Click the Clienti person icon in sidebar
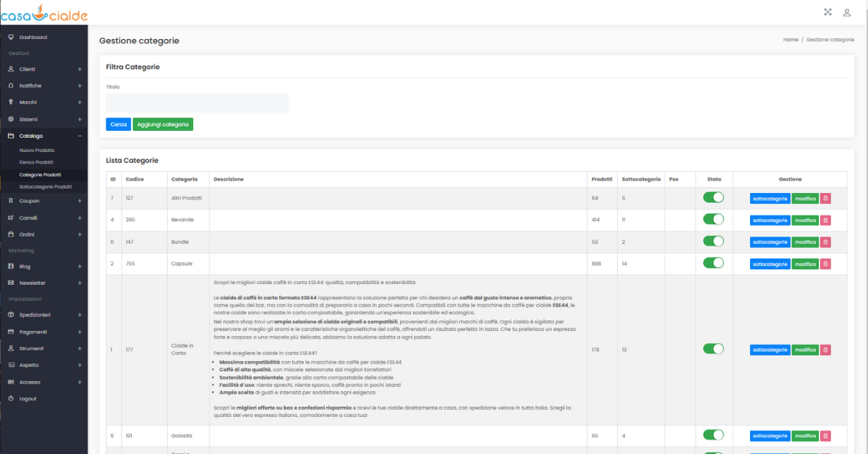The width and height of the screenshot is (868, 454). (11, 69)
